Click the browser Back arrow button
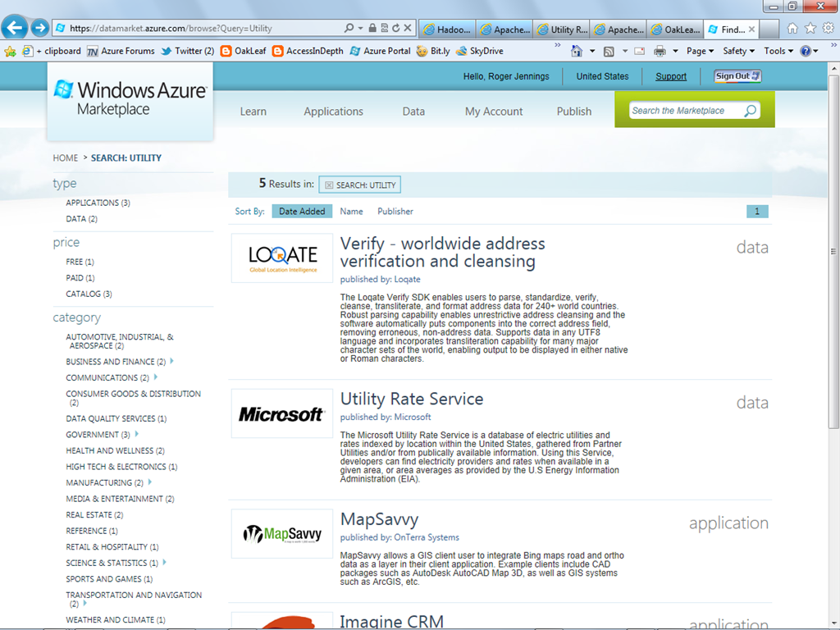The image size is (840, 630). coord(15,27)
